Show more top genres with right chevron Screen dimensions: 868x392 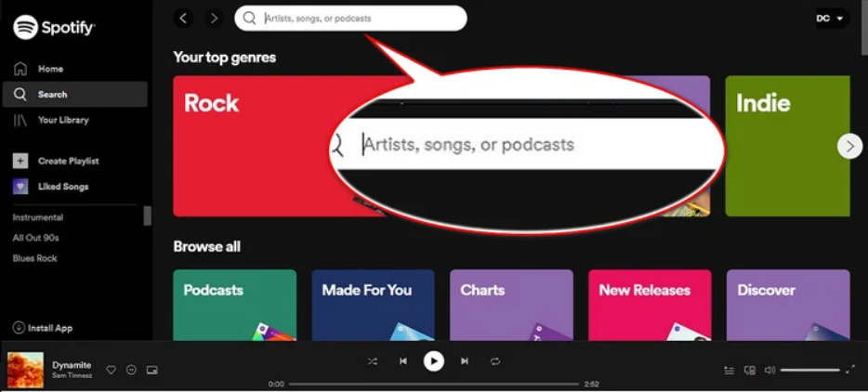849,146
